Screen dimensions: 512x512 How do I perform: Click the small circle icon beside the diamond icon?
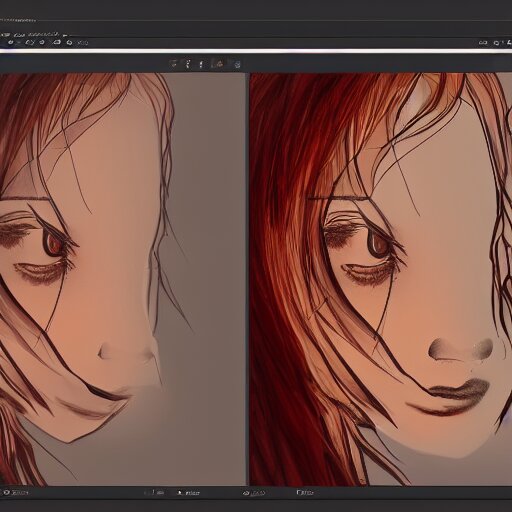click(x=42, y=42)
